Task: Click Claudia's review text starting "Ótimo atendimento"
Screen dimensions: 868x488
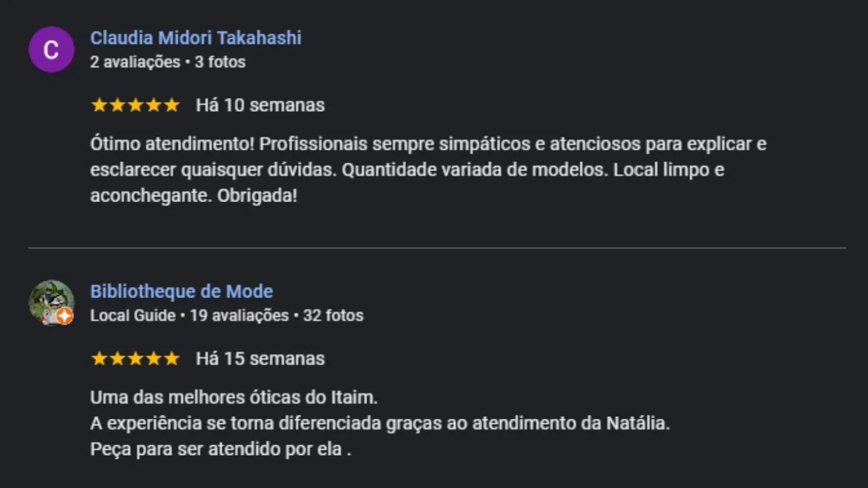Action: tap(428, 170)
